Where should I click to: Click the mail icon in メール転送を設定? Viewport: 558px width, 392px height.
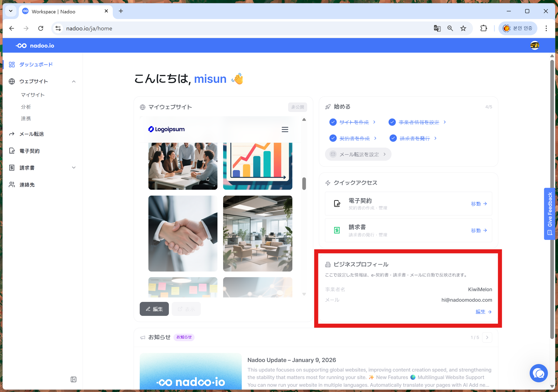(x=333, y=154)
